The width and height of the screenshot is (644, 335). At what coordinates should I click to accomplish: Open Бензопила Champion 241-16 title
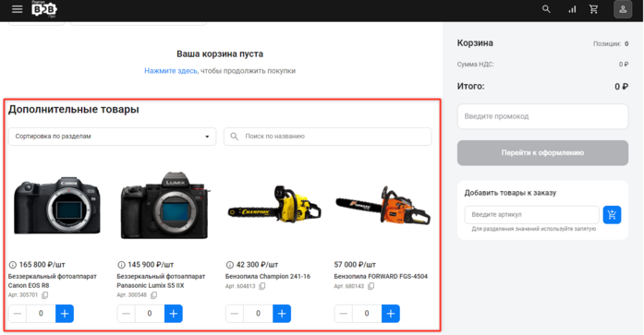tap(268, 277)
